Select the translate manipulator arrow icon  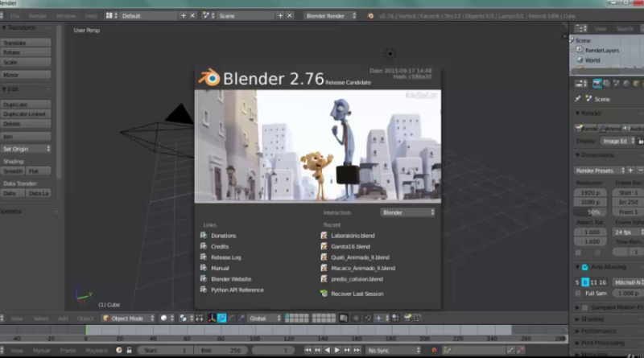point(222,318)
